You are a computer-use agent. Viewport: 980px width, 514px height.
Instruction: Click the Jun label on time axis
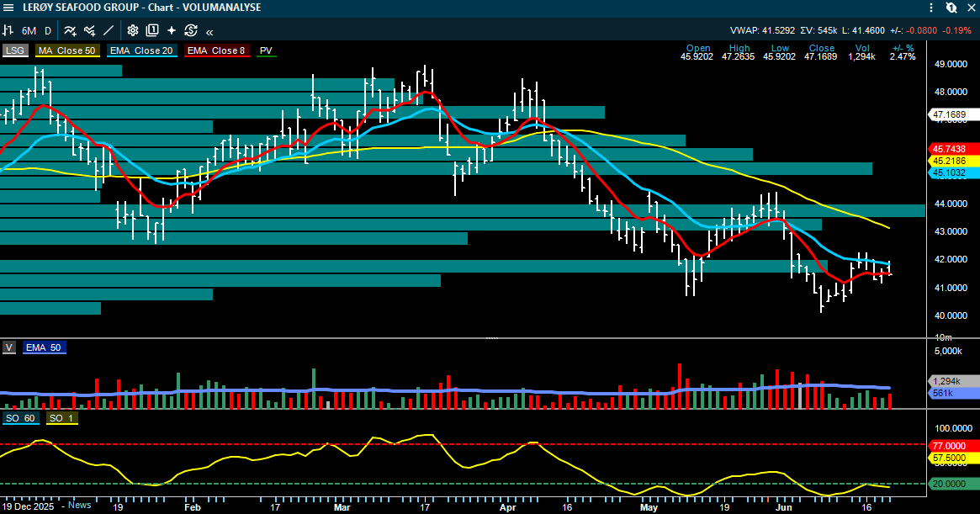tap(784, 507)
